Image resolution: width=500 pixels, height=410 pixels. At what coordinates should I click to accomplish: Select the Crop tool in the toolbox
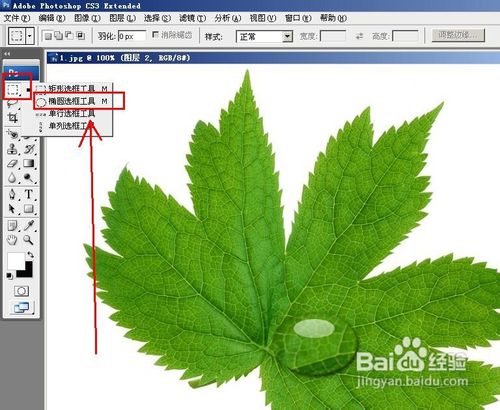coord(12,118)
